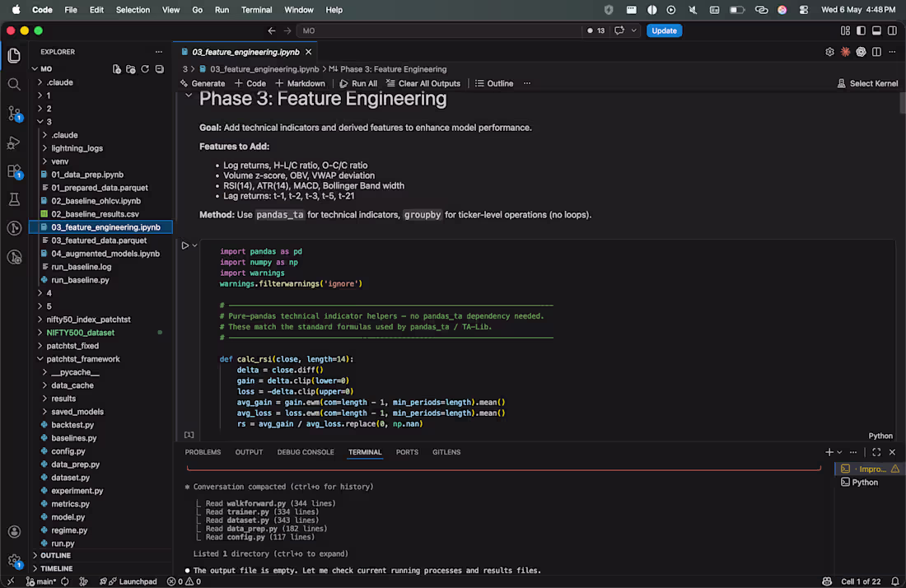906x588 pixels.
Task: Open the notebook Outline button
Action: pyautogui.click(x=494, y=83)
